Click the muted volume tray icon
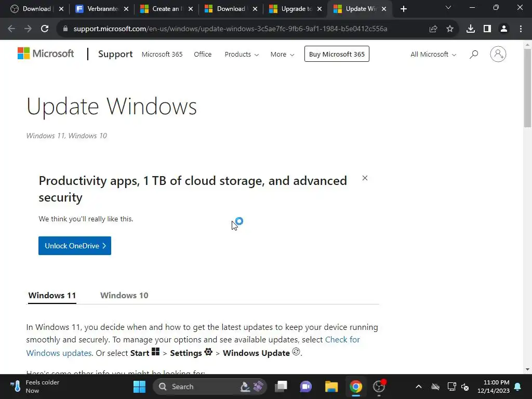 (x=465, y=387)
